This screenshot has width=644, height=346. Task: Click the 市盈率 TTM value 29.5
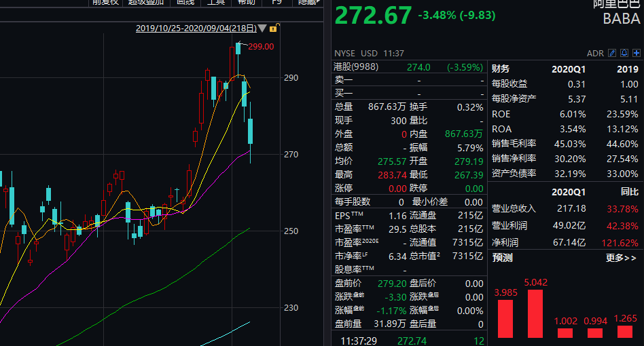[397, 229]
